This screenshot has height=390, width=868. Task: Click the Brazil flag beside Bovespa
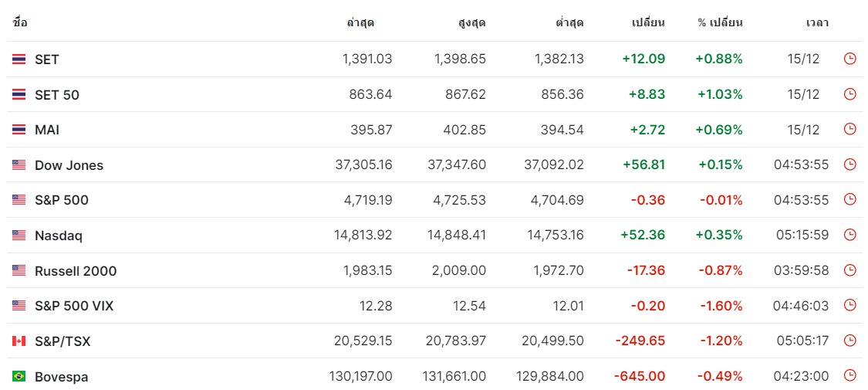[x=19, y=377]
